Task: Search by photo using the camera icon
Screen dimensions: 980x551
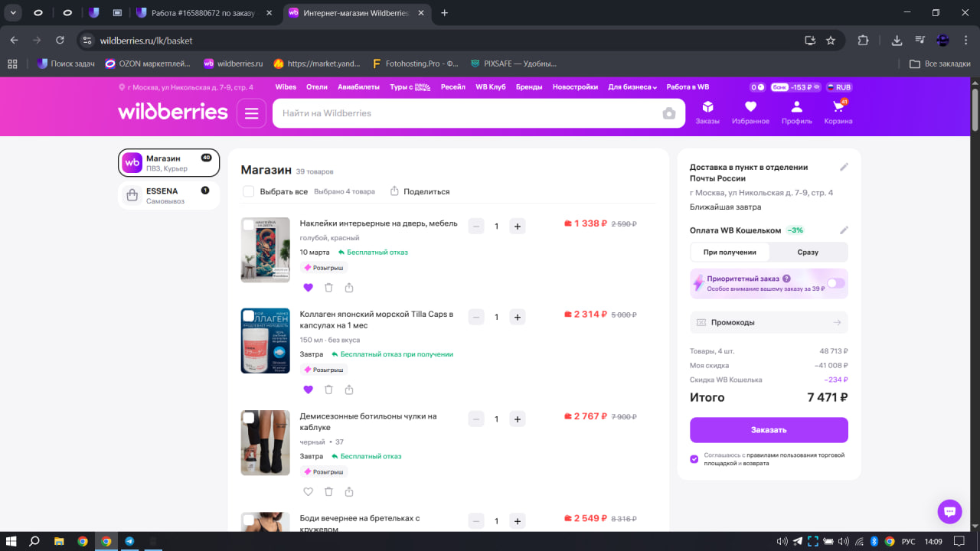Action: coord(669,114)
